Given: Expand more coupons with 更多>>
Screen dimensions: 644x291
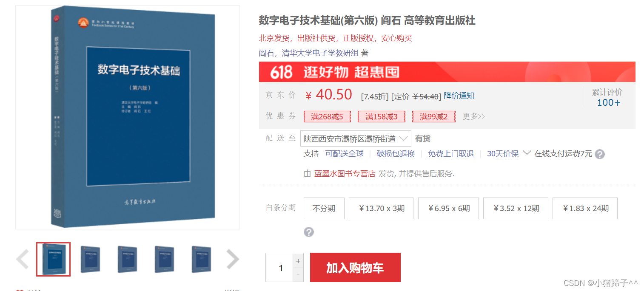Looking at the screenshot, I should [x=474, y=116].
